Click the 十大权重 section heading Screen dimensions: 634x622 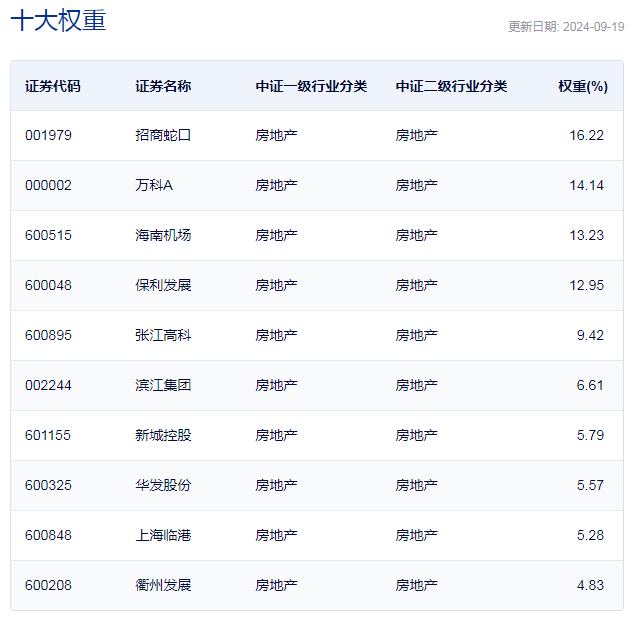coord(58,21)
